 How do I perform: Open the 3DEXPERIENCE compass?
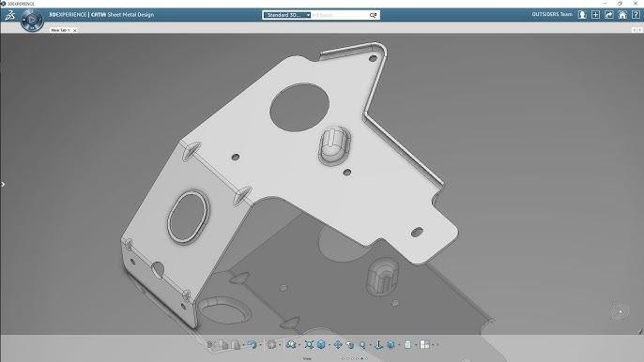pyautogui.click(x=32, y=20)
